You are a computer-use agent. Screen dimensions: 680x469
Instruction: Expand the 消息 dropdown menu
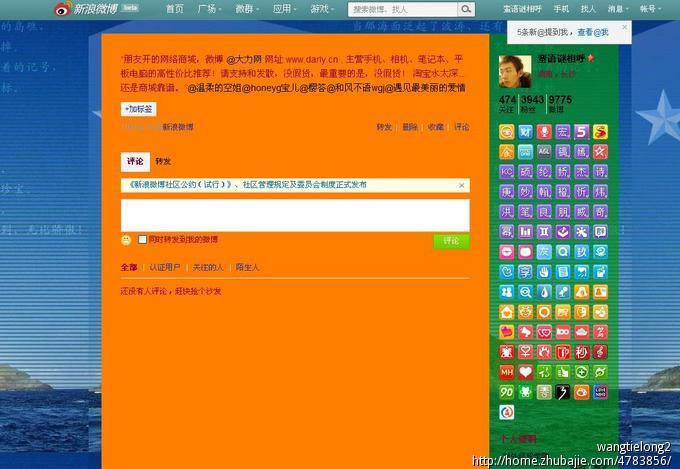(618, 9)
